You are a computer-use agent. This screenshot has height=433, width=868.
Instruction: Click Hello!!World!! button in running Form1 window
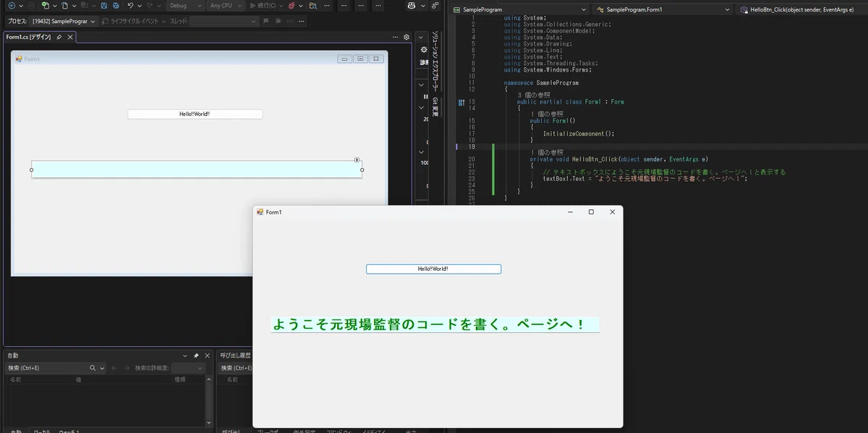click(x=433, y=269)
